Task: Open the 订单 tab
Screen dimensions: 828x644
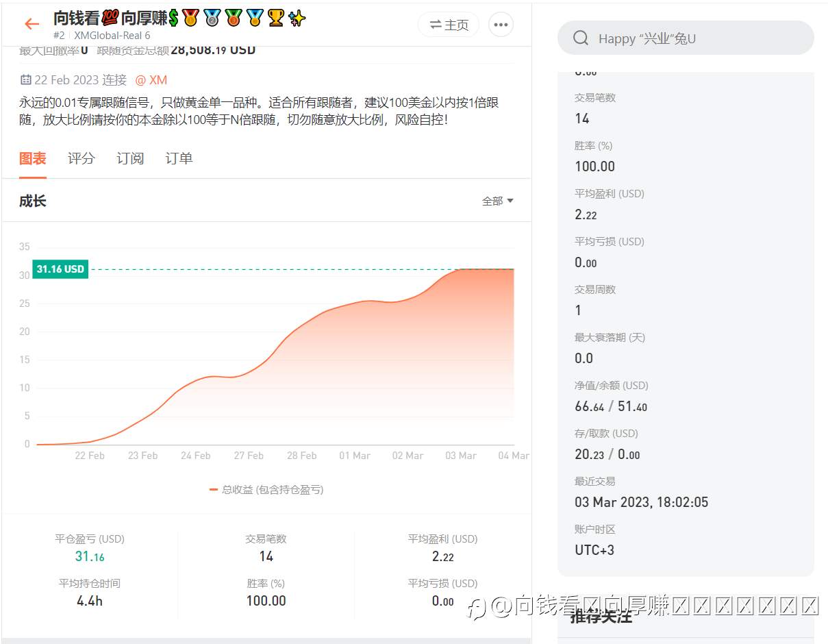Action: click(179, 158)
